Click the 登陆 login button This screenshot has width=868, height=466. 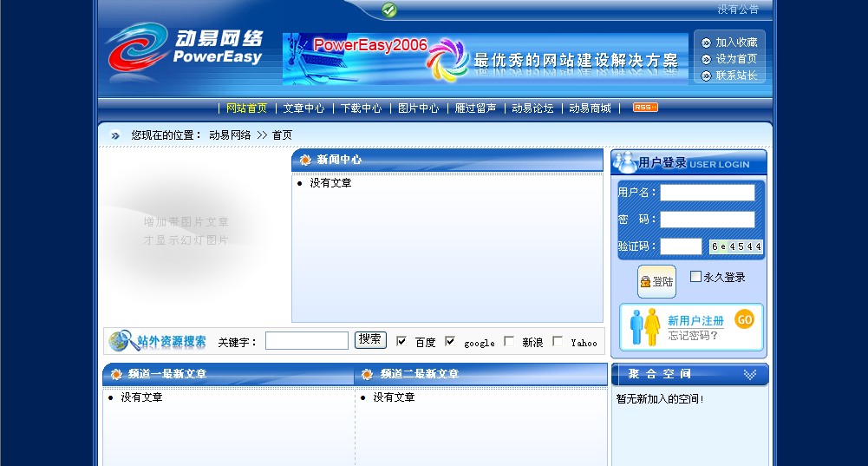click(656, 281)
